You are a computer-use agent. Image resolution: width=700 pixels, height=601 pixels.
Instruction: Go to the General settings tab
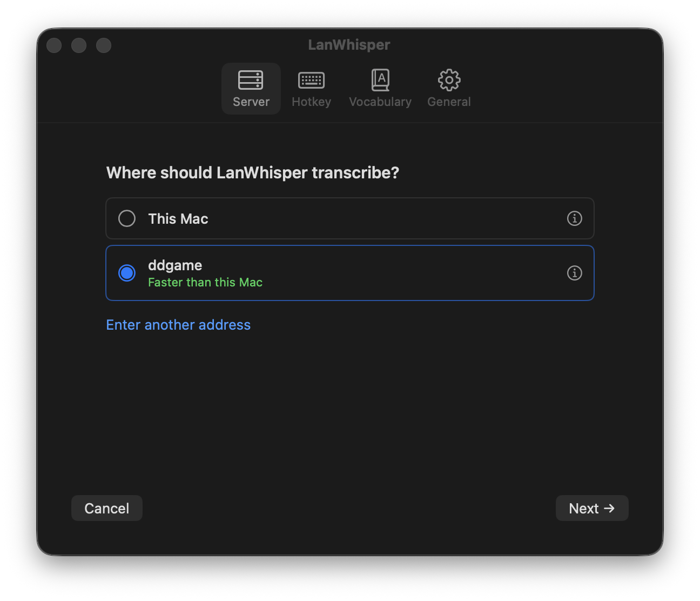449,89
